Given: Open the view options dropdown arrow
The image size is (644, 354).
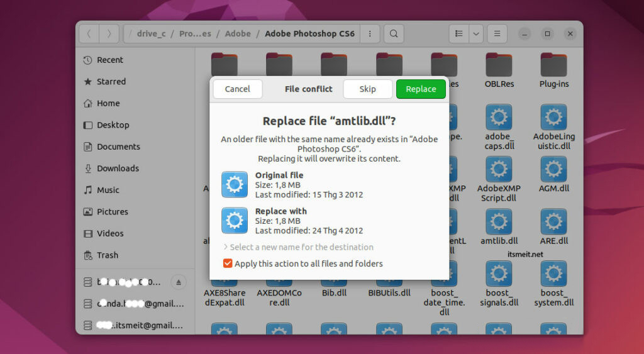Looking at the screenshot, I should 476,34.
